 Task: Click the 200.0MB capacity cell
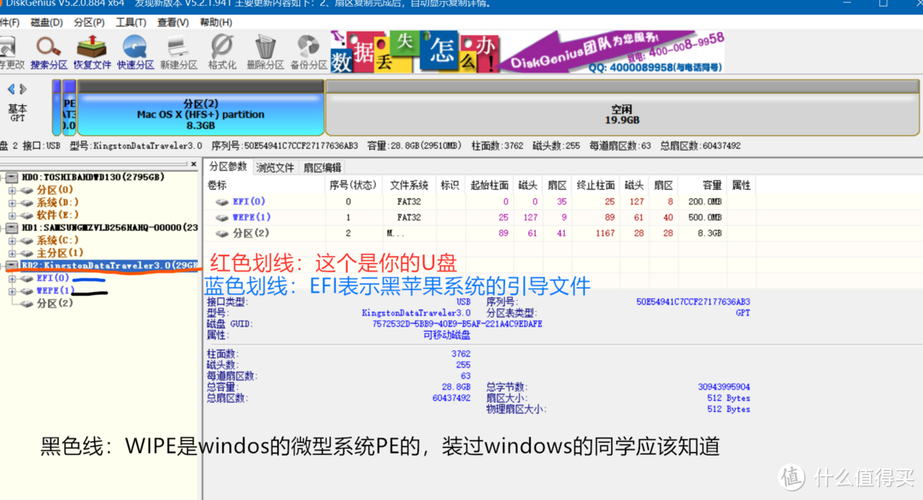[x=705, y=201]
